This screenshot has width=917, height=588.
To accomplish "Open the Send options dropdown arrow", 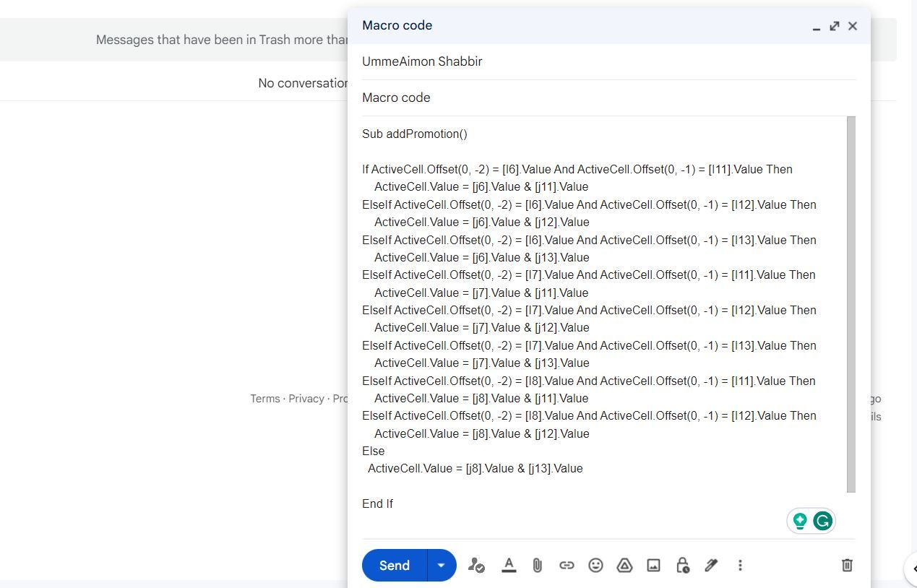I will [440, 565].
